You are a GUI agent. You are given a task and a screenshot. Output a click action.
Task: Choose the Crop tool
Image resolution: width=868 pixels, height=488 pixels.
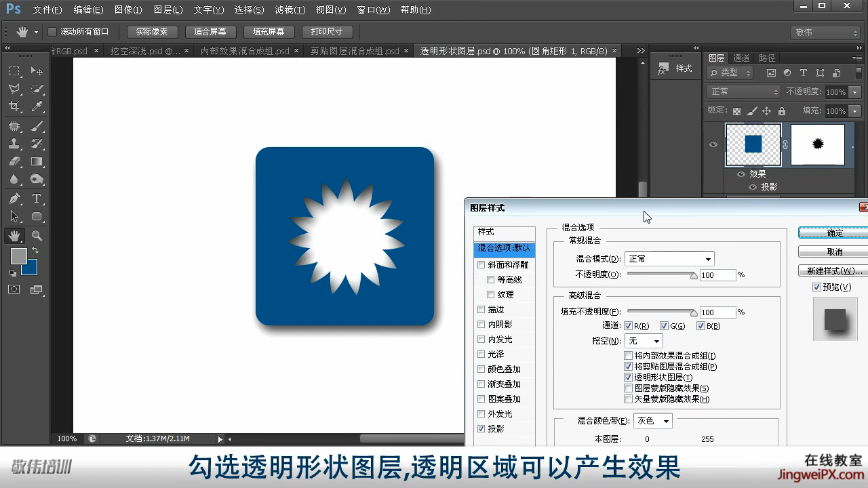(x=14, y=106)
